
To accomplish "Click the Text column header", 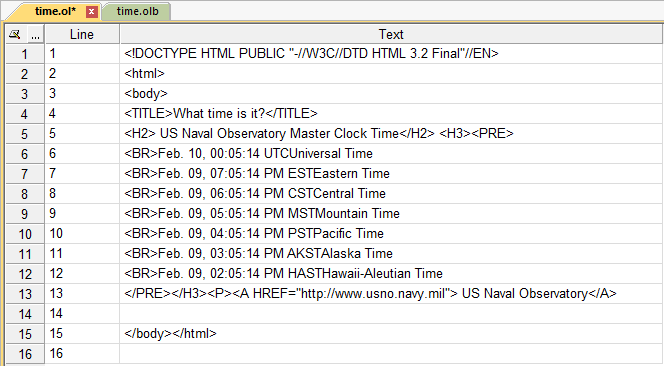I will [x=391, y=34].
